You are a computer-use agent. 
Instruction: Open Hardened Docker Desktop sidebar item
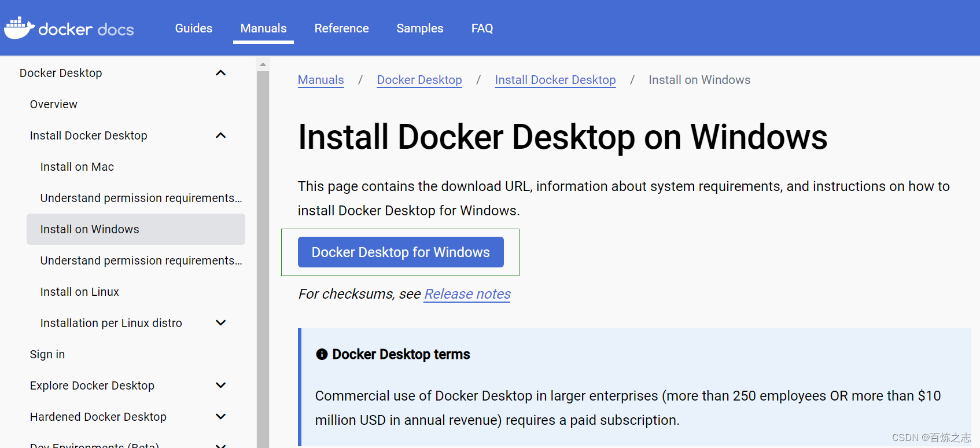point(98,417)
